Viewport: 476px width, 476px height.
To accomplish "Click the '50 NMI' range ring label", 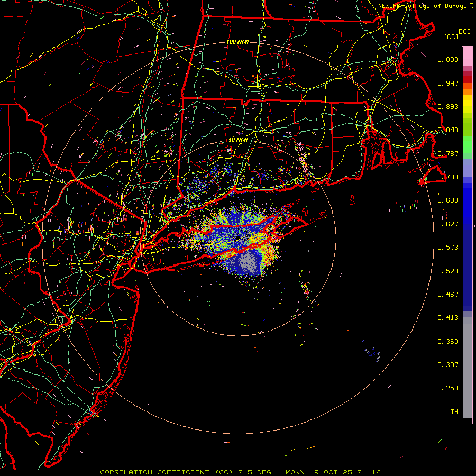I will (x=238, y=140).
